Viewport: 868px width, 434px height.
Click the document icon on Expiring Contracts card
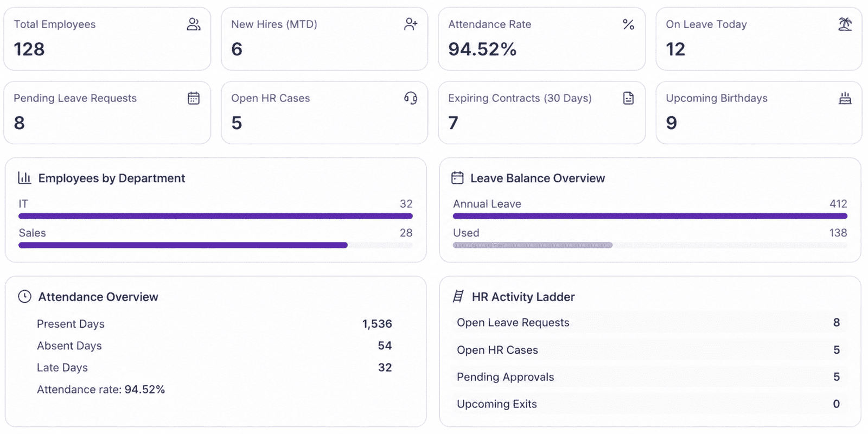(628, 98)
